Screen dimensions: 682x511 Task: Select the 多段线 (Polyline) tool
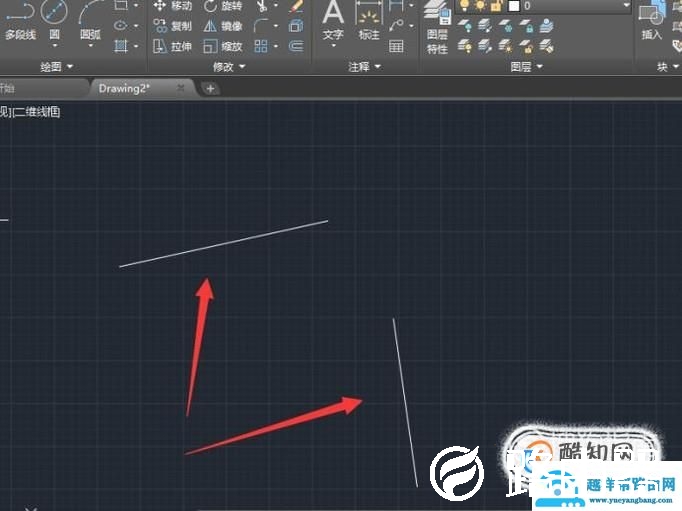(x=19, y=20)
